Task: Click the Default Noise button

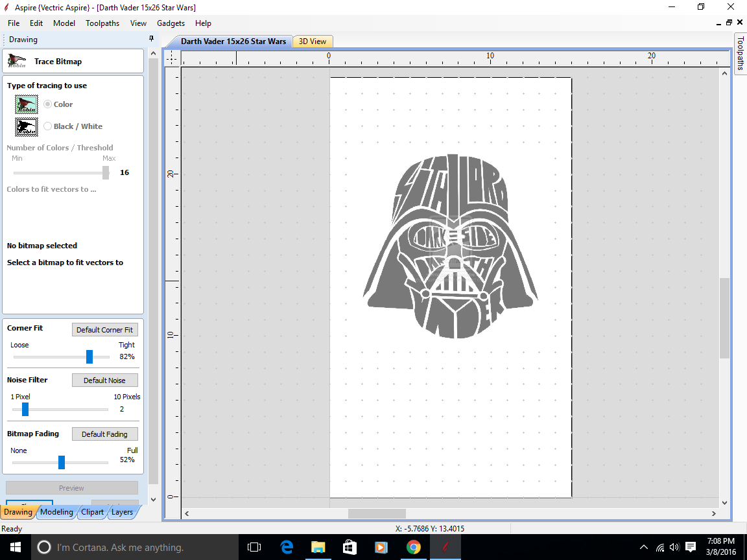Action: coord(104,380)
